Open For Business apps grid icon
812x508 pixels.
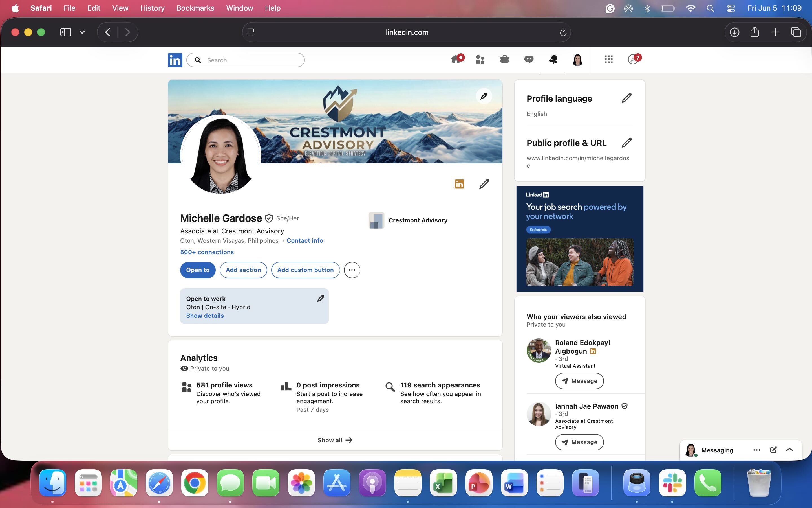(x=608, y=60)
